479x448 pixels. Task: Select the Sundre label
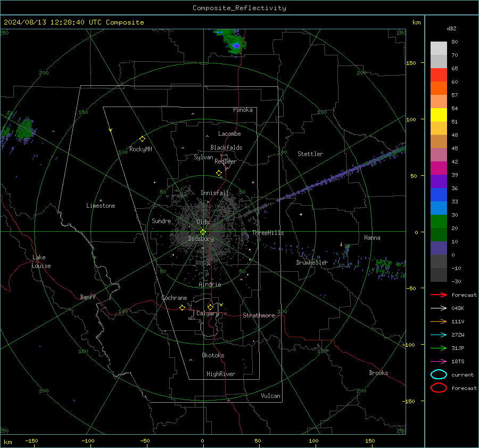tap(161, 221)
